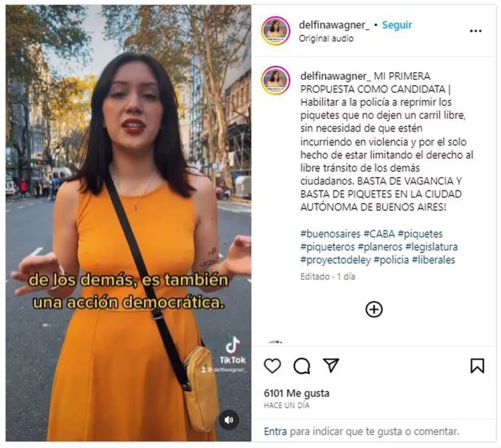Open the profile avatar beside the caption
This screenshot has width=501, height=448.
coord(275,81)
